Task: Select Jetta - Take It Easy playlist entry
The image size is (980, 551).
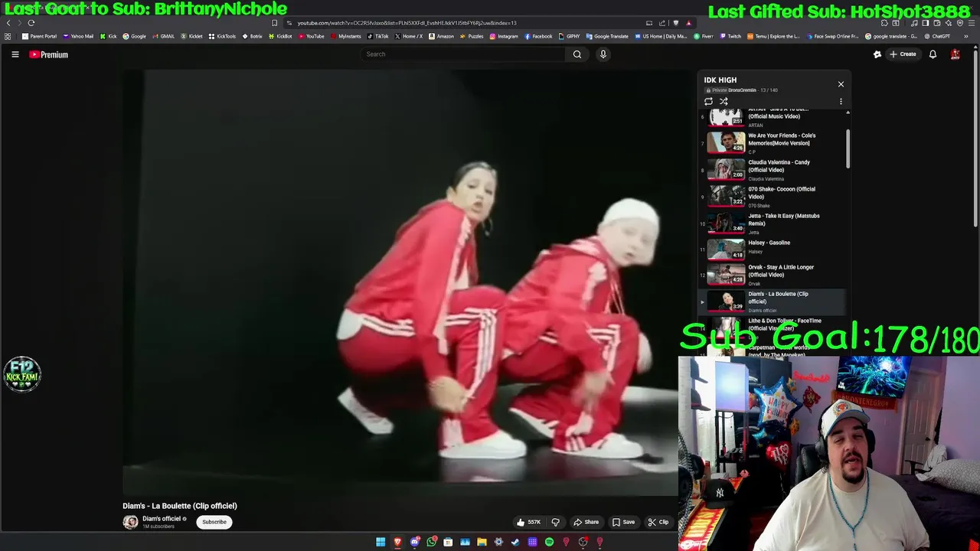Action: coord(772,223)
